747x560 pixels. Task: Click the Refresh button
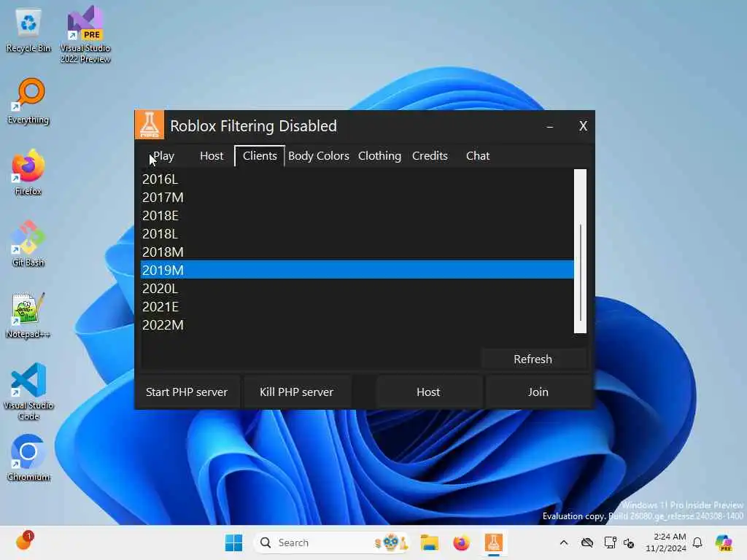533,359
